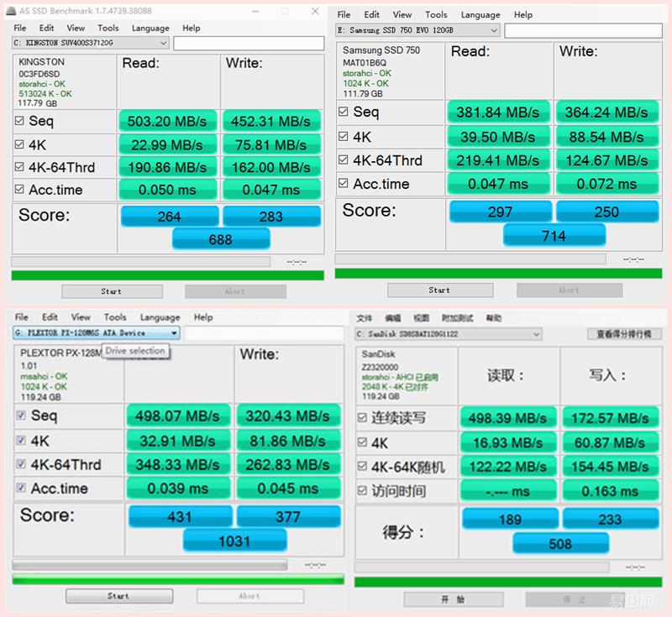The width and height of the screenshot is (672, 617).
Task: Toggle 4K-64Thrd checkbox in Plextor window
Action: (20, 463)
